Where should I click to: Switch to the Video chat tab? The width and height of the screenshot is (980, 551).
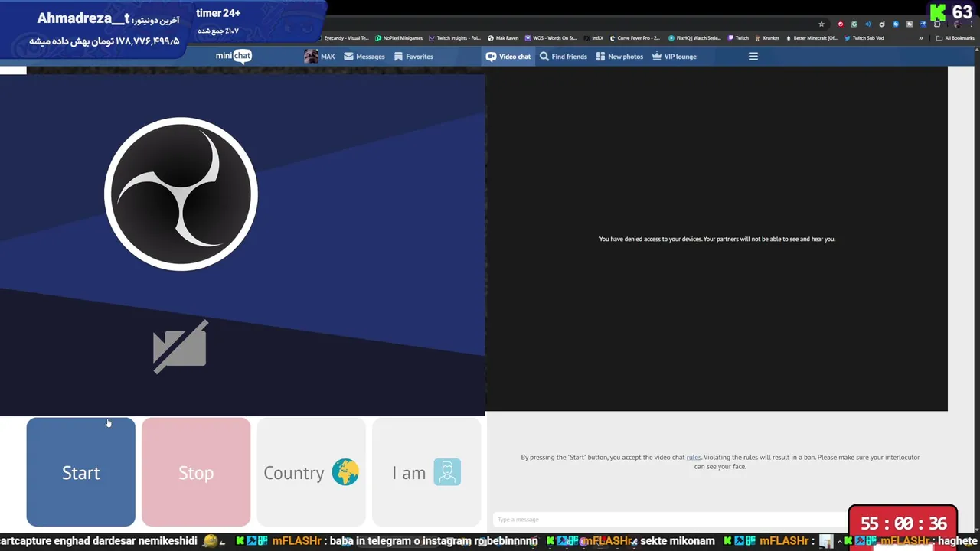click(x=508, y=57)
